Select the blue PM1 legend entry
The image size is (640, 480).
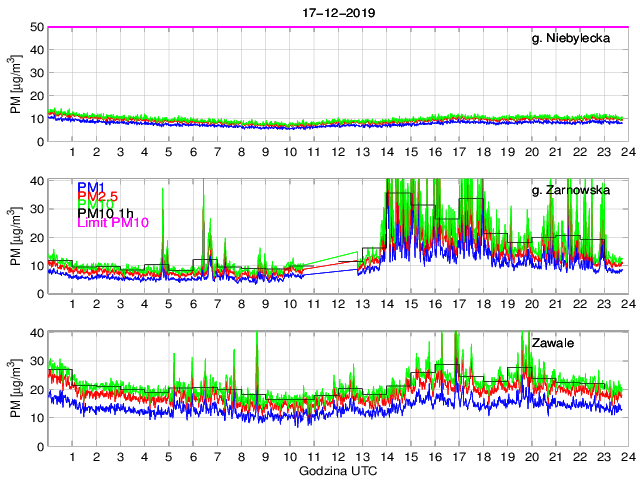click(91, 187)
